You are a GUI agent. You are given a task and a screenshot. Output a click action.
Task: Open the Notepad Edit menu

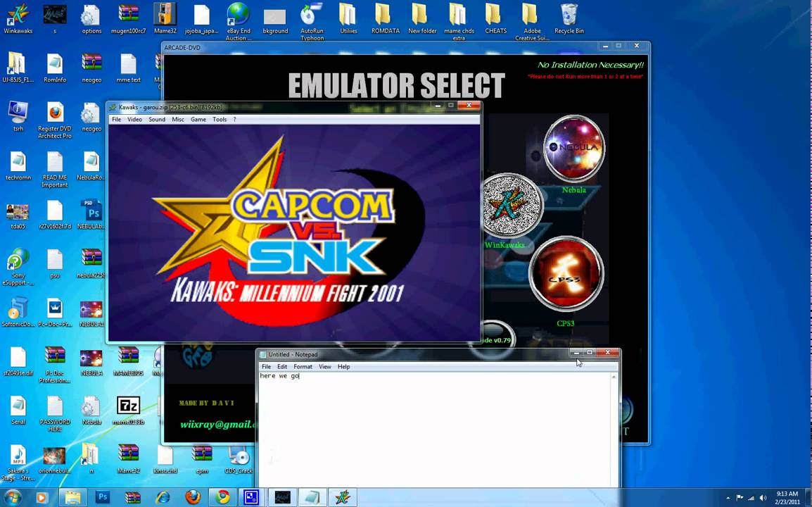tap(282, 366)
